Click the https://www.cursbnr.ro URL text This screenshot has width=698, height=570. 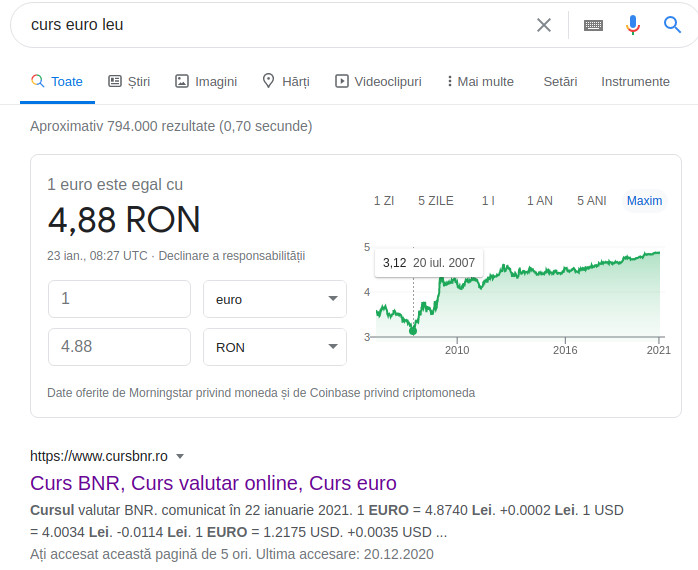point(99,456)
